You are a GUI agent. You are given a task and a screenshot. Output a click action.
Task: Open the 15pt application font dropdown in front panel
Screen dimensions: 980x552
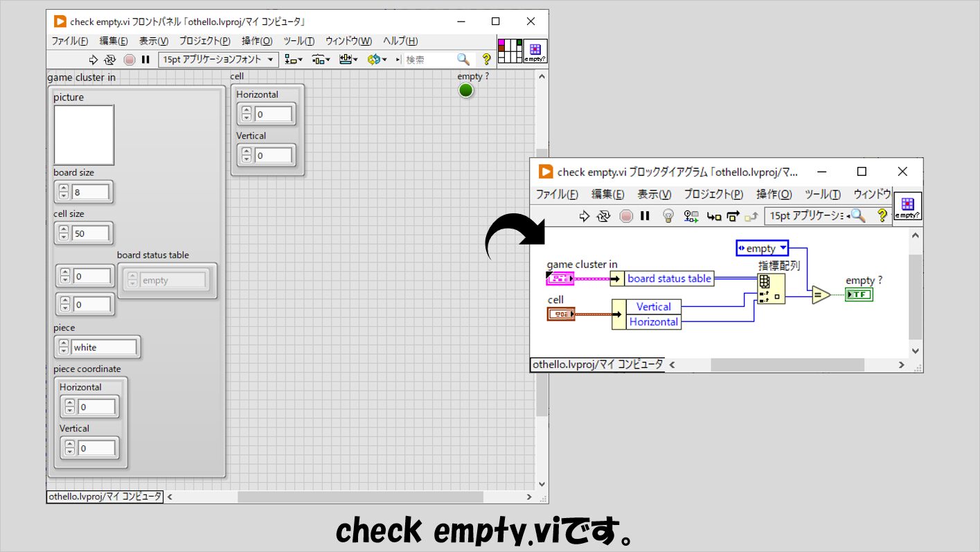pyautogui.click(x=218, y=60)
